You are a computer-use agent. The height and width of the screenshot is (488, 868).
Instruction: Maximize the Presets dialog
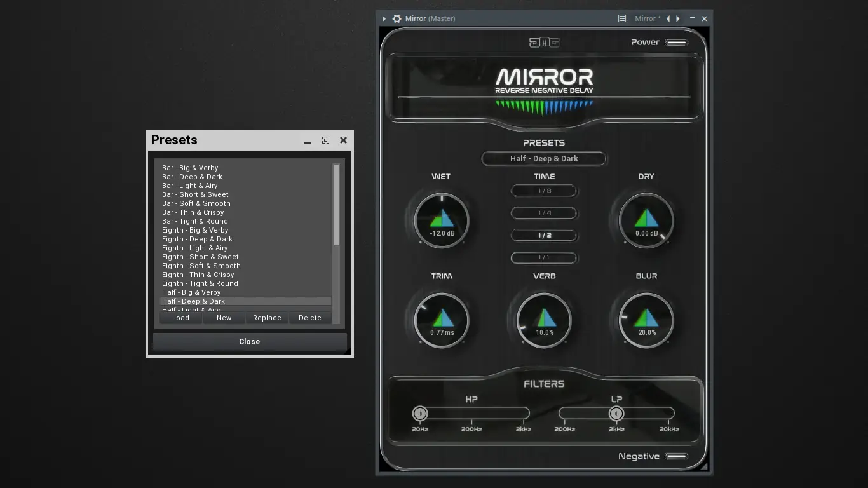point(325,140)
